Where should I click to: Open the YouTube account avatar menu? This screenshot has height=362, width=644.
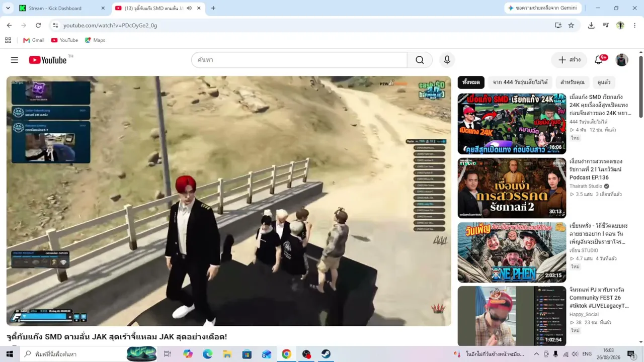pos(622,60)
